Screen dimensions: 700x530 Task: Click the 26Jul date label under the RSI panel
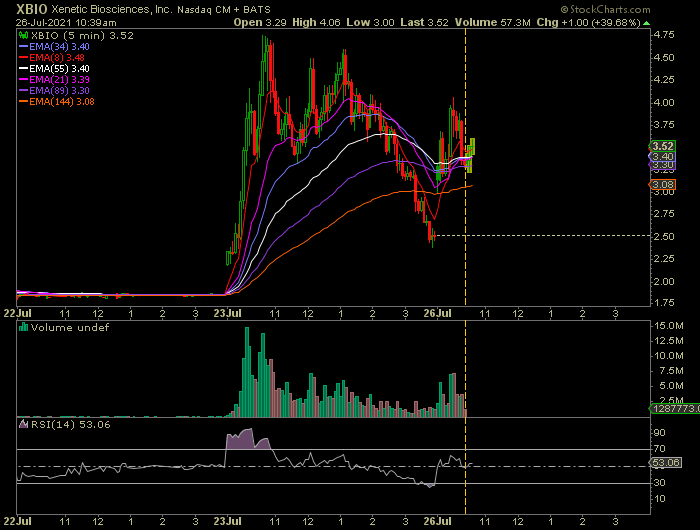pos(438,522)
